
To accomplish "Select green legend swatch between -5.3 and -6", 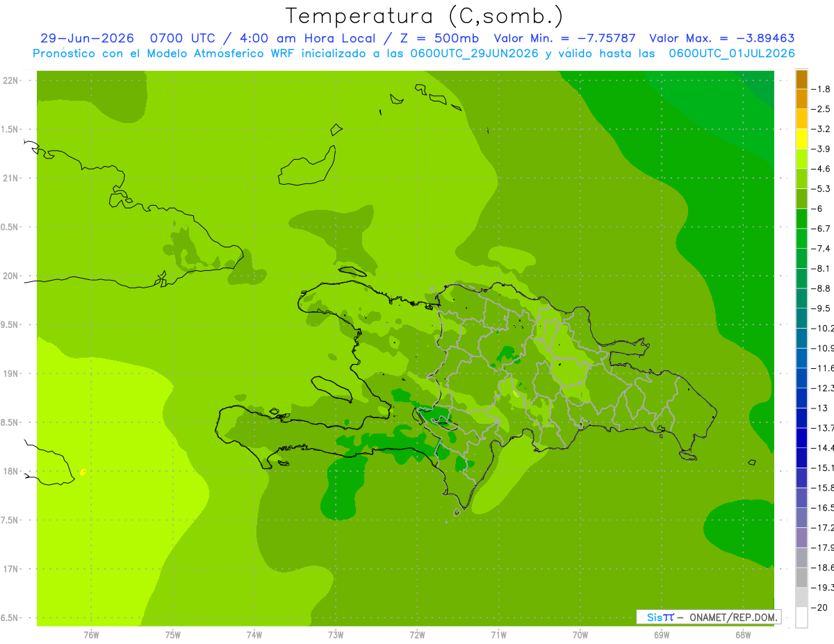I will [x=801, y=199].
